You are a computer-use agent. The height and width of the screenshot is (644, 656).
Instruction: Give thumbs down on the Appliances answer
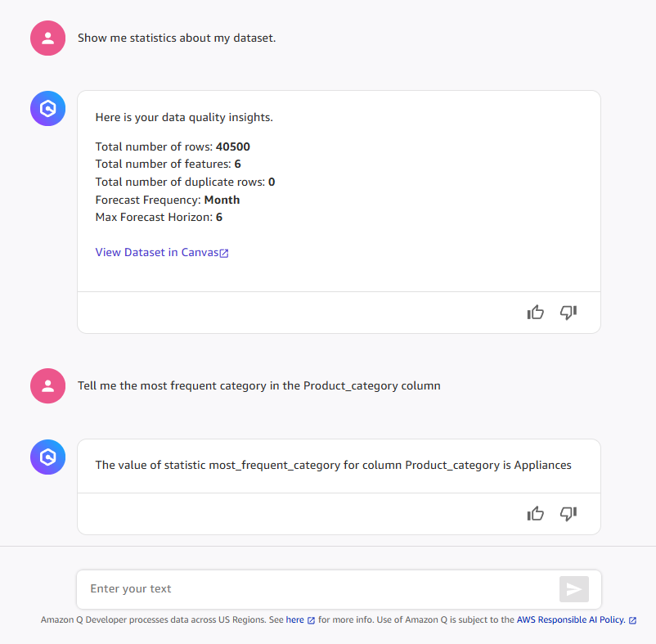[x=568, y=513]
